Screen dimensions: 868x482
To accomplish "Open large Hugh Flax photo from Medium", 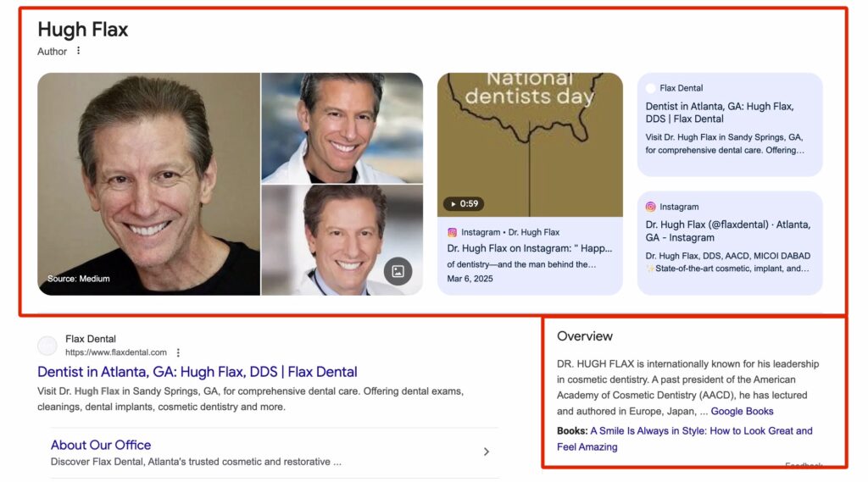I will pos(148,184).
